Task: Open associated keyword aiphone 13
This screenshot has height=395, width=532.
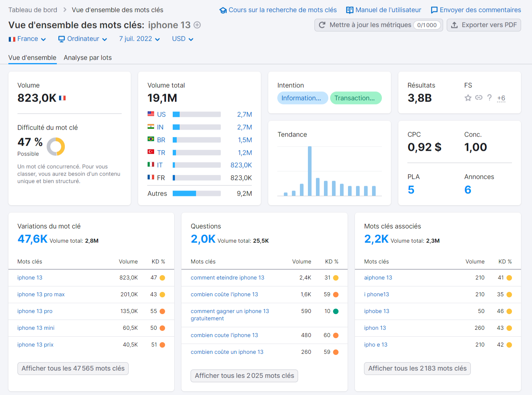Action: pyautogui.click(x=378, y=278)
